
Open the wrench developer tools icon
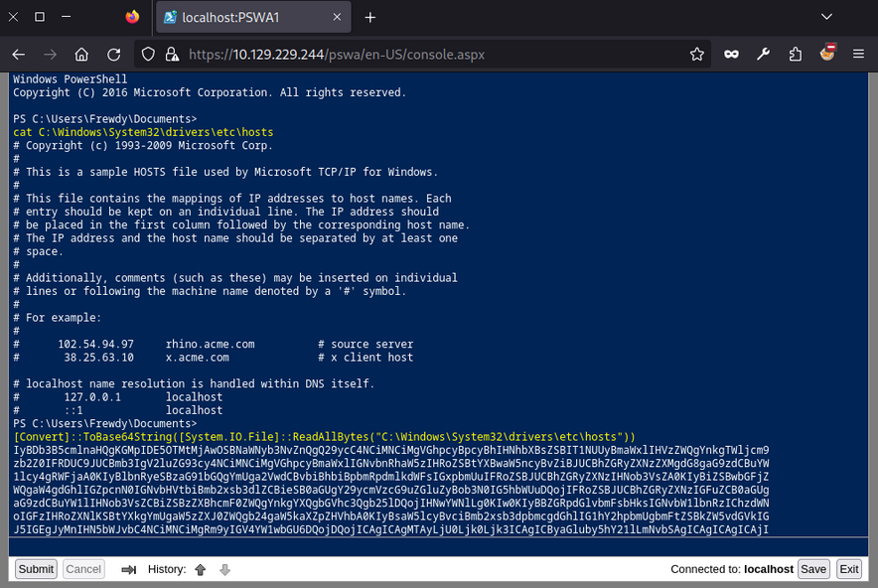763,55
